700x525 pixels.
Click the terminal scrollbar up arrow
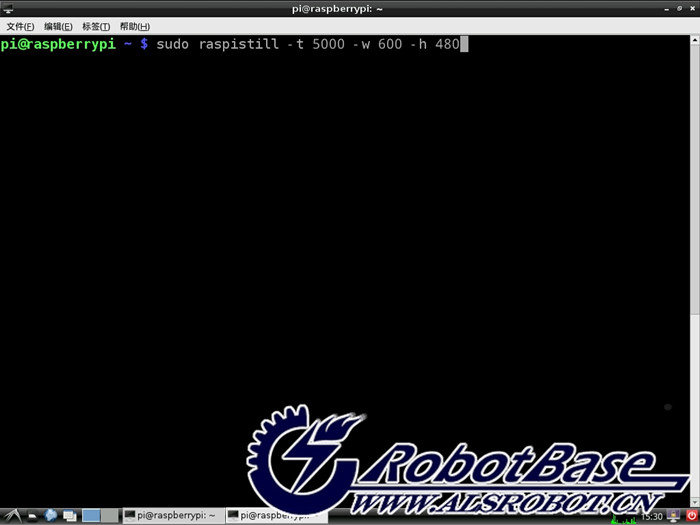coord(695,40)
